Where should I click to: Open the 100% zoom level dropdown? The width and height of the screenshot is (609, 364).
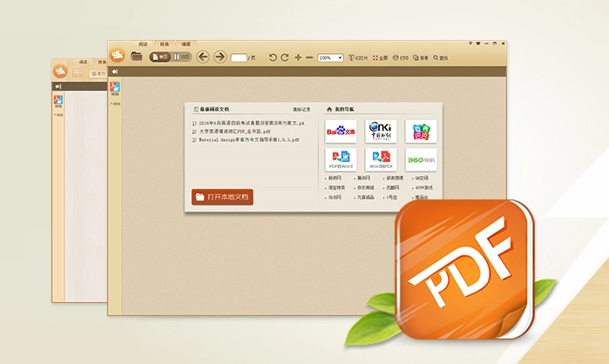click(330, 57)
